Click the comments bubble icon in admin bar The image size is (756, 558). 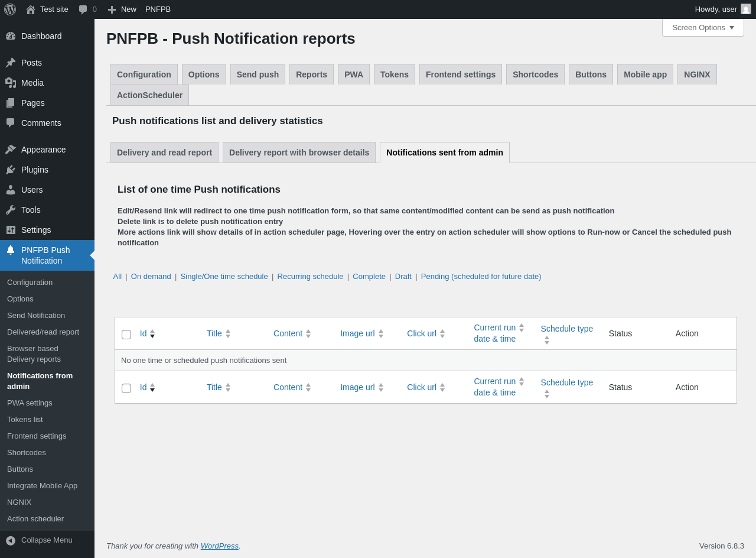83,9
